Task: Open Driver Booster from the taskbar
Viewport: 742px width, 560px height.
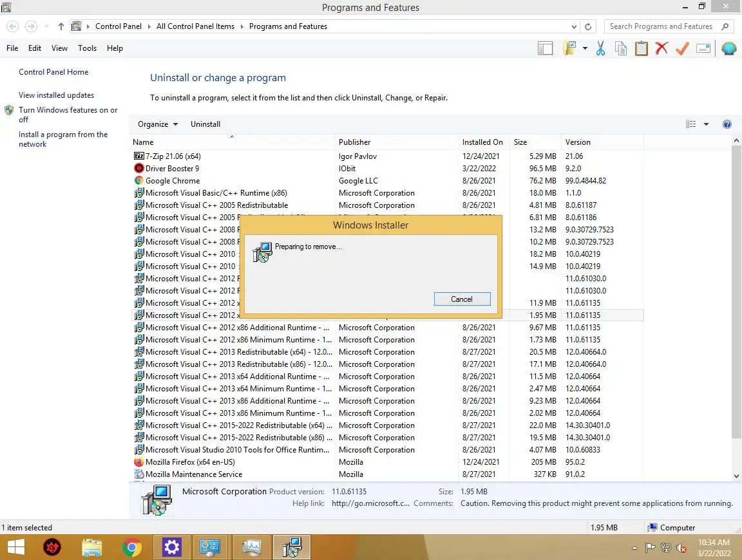Action: pyautogui.click(x=52, y=547)
